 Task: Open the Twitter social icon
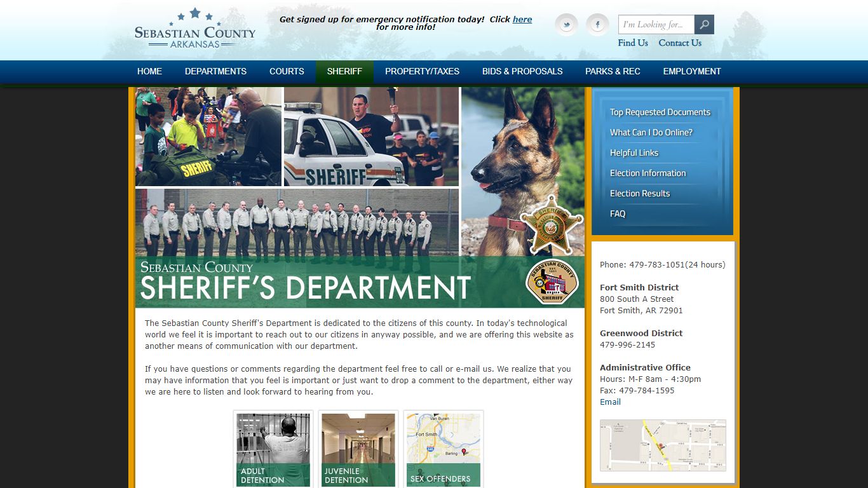566,25
